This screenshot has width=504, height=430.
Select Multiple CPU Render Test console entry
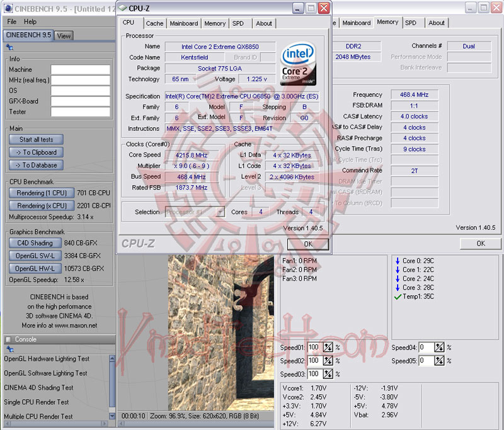point(38,417)
